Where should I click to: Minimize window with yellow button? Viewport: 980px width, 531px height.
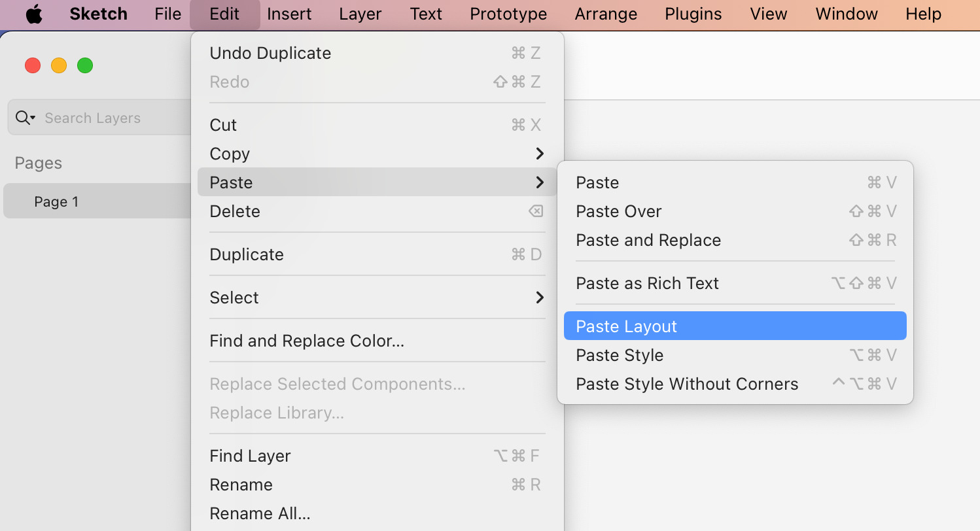click(x=59, y=65)
